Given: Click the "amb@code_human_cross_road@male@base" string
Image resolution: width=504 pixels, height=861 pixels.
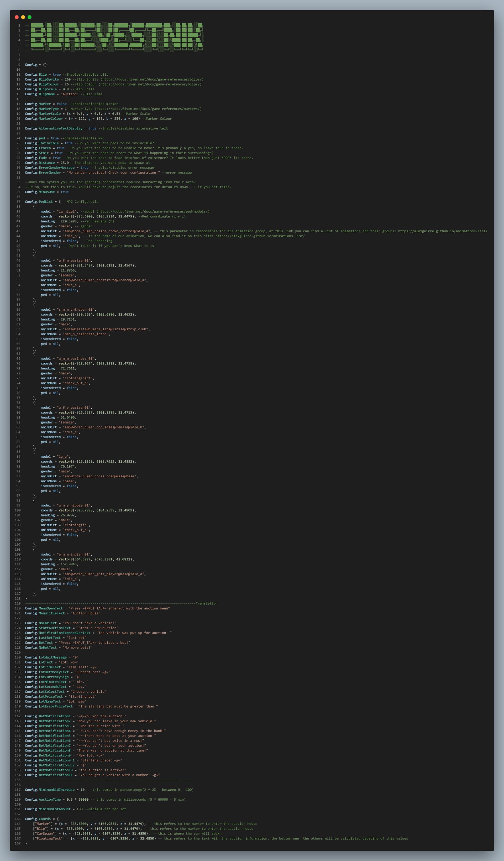Looking at the screenshot, I should click(x=99, y=476).
